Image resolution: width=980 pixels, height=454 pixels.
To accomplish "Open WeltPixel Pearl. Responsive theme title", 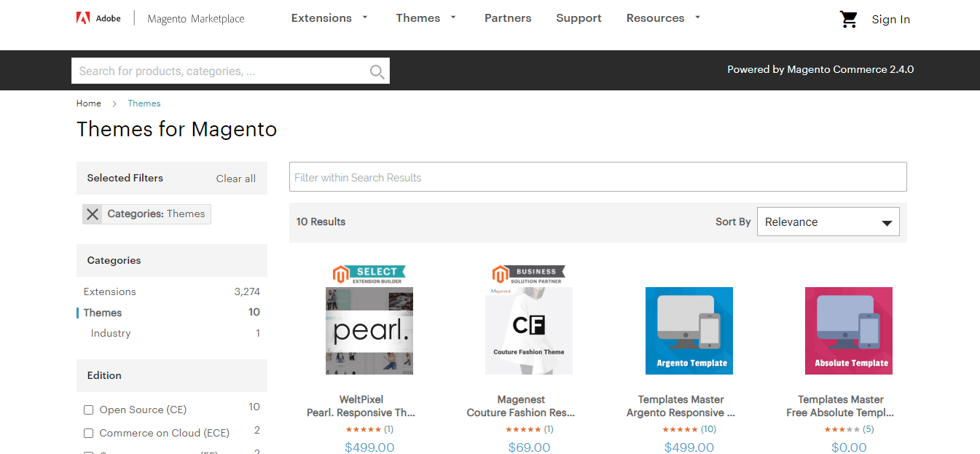I will coord(361,406).
